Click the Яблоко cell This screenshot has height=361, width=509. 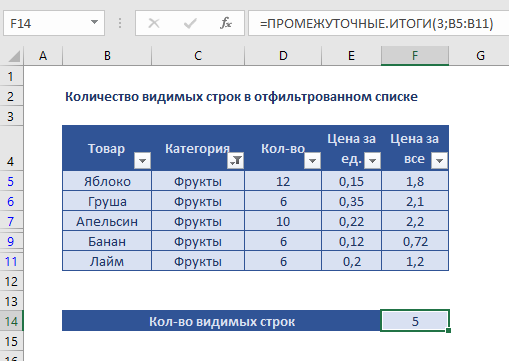click(x=107, y=181)
